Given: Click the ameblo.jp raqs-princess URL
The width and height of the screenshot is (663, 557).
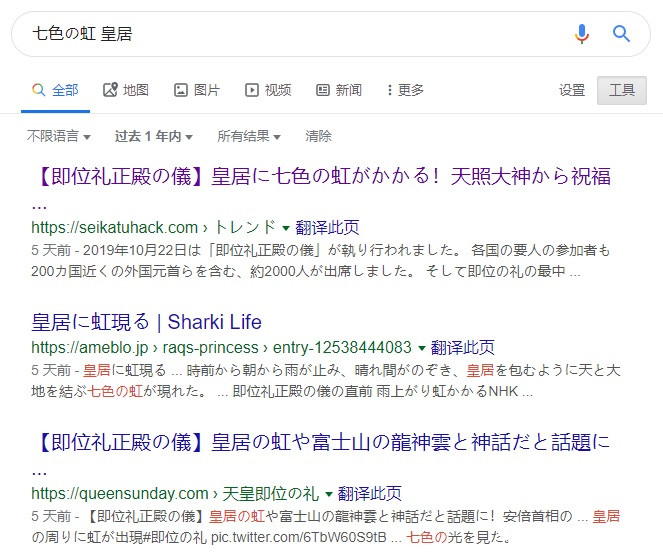Looking at the screenshot, I should 221,348.
